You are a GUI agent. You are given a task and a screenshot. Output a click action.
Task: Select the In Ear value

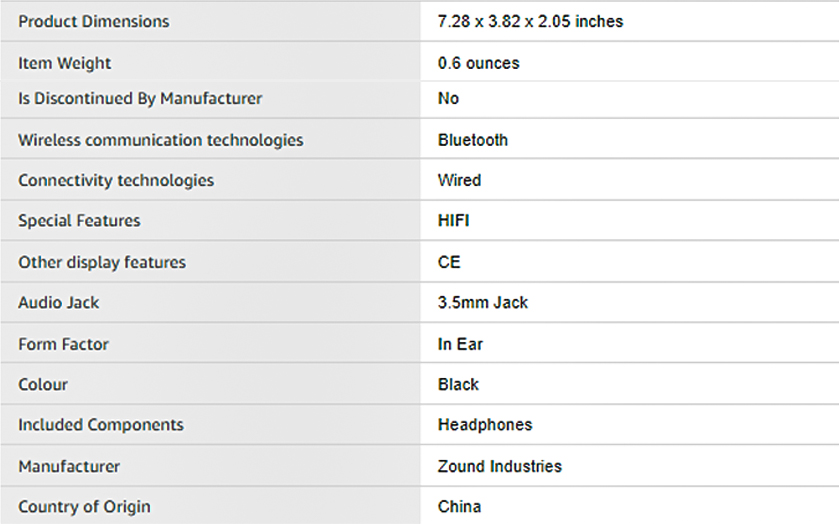(x=460, y=344)
